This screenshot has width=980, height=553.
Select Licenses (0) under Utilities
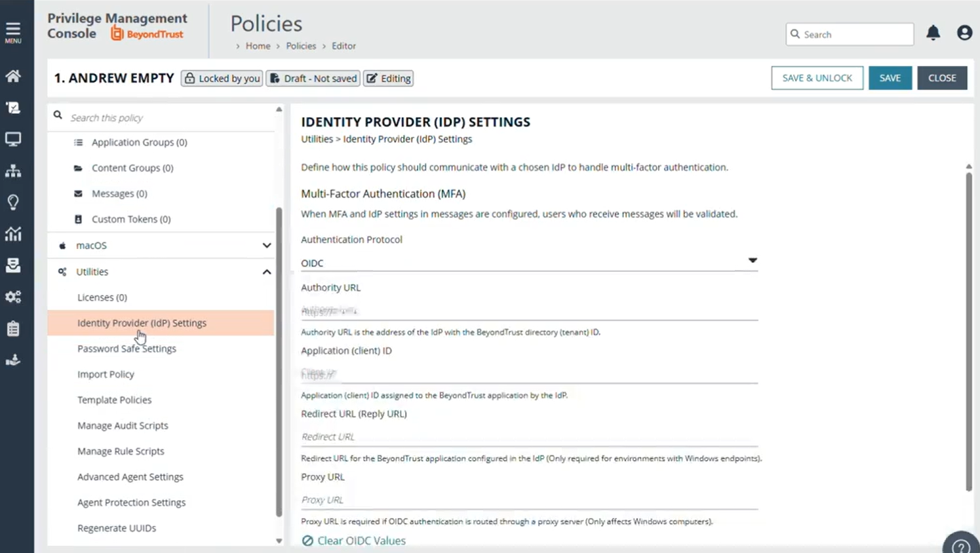click(102, 297)
